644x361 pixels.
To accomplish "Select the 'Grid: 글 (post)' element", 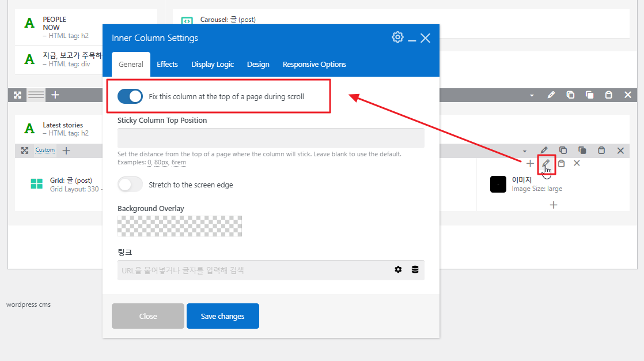I will coord(66,185).
